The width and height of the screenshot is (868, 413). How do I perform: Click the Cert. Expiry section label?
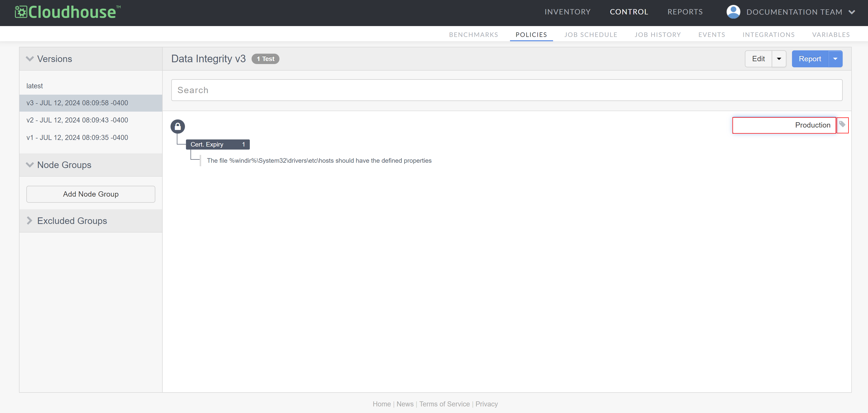pyautogui.click(x=218, y=144)
